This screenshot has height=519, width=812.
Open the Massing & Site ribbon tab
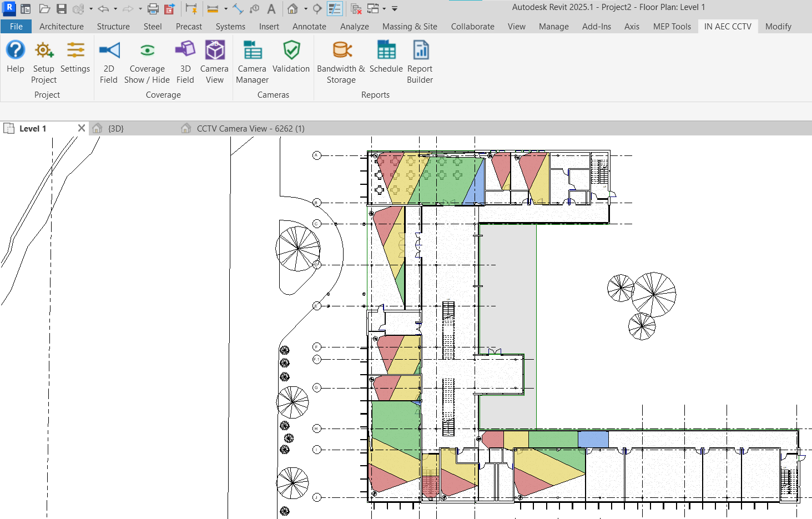click(x=410, y=27)
